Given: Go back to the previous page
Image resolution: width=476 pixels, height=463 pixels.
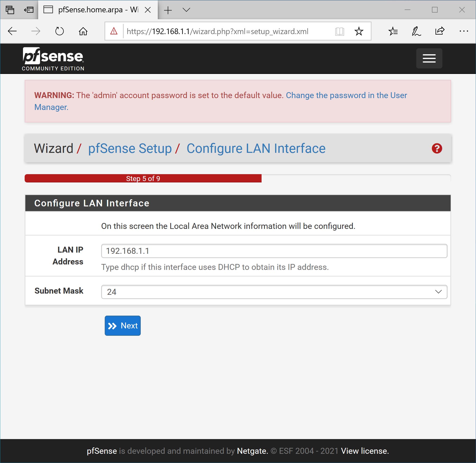Looking at the screenshot, I should tap(12, 31).
